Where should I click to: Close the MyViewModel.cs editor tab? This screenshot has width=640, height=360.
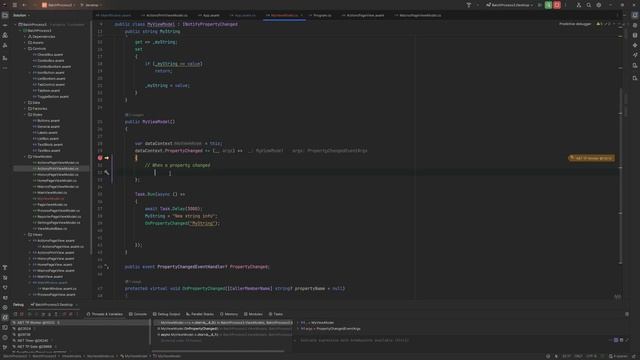[302, 15]
